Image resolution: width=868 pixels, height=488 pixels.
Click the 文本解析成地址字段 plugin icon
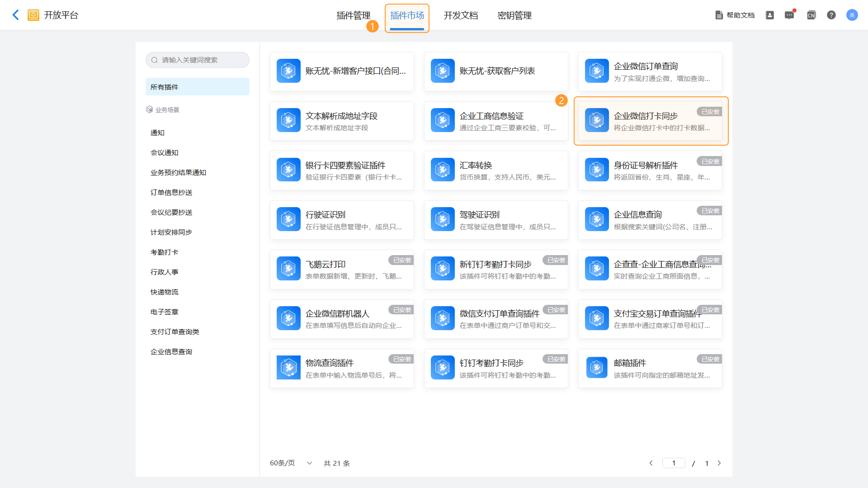pyautogui.click(x=288, y=120)
